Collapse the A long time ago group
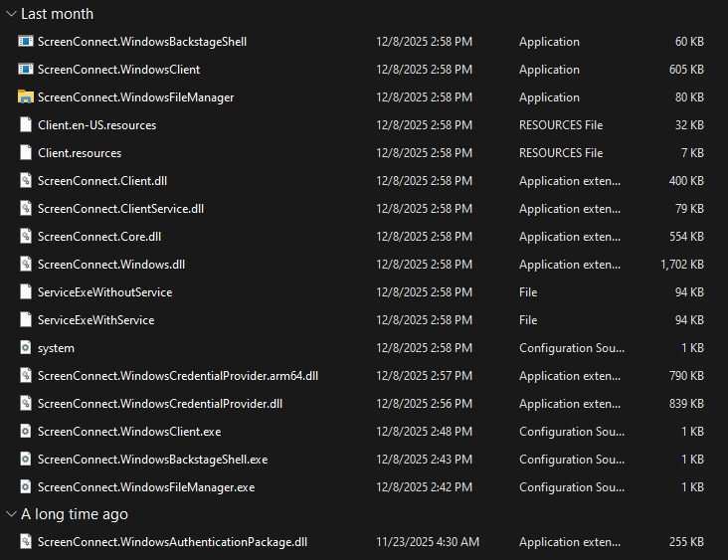This screenshot has width=728, height=560. 10,514
